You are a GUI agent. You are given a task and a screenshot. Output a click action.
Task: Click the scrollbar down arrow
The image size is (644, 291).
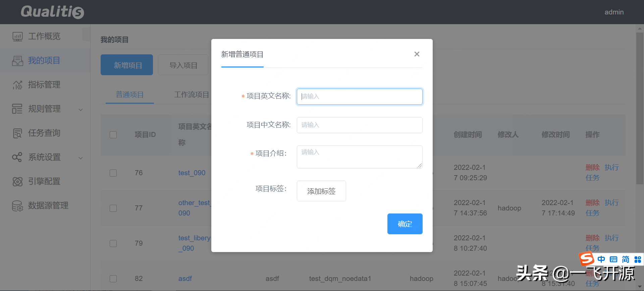640,287
